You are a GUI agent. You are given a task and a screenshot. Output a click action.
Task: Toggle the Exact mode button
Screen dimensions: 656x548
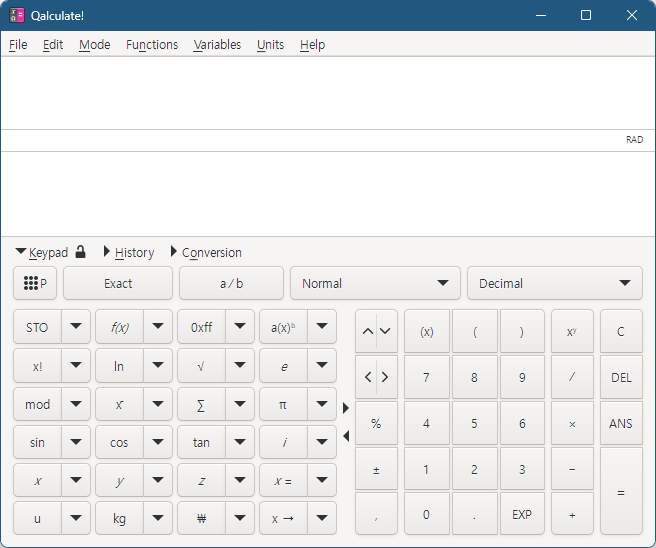[118, 283]
